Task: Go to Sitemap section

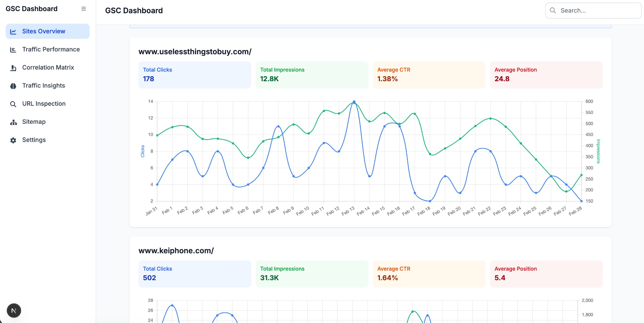Action: click(47, 122)
